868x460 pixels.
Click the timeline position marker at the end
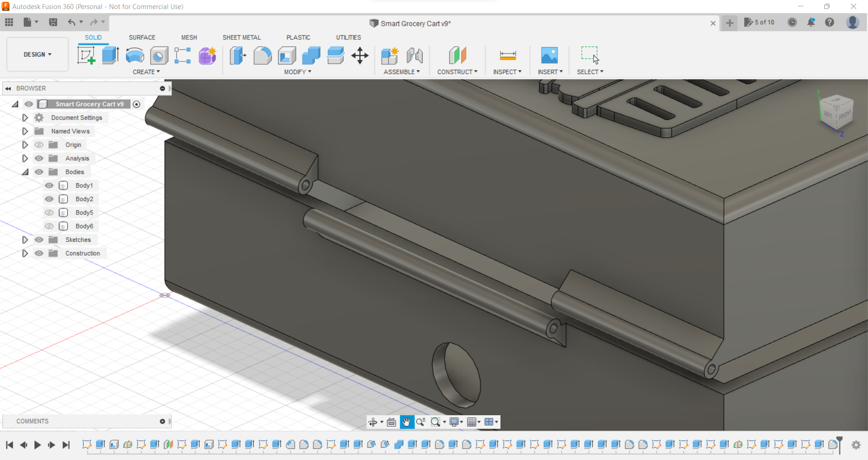click(x=840, y=444)
